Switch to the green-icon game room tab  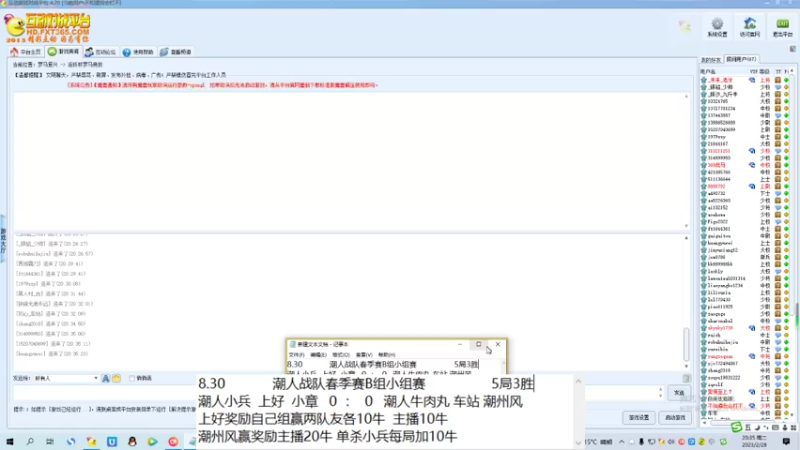point(64,52)
